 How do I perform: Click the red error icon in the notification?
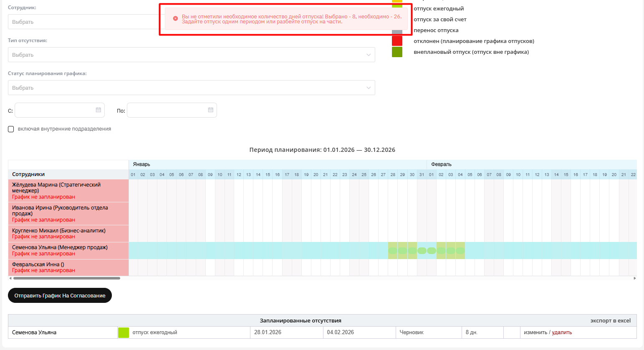[175, 18]
